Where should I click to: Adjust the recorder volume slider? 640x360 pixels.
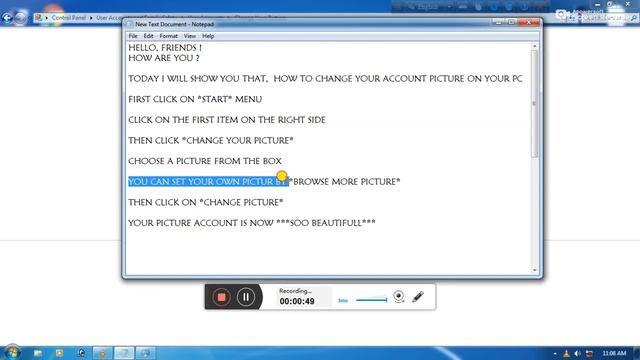tap(371, 300)
